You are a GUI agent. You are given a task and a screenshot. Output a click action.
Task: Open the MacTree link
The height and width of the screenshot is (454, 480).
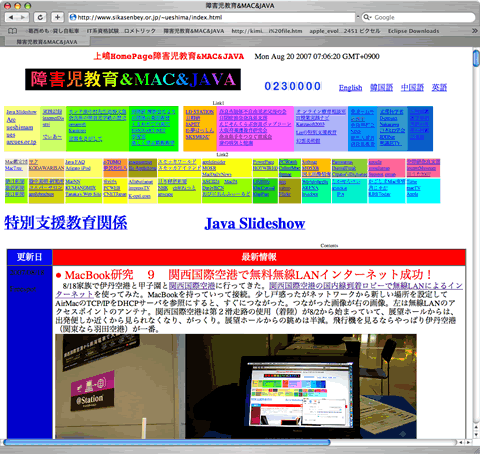14,168
